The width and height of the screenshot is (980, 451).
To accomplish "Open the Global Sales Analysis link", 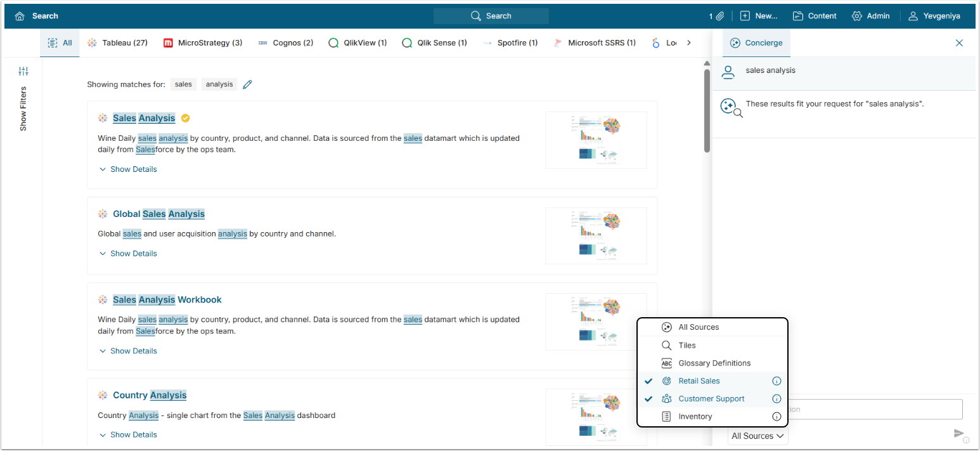I will tap(158, 214).
